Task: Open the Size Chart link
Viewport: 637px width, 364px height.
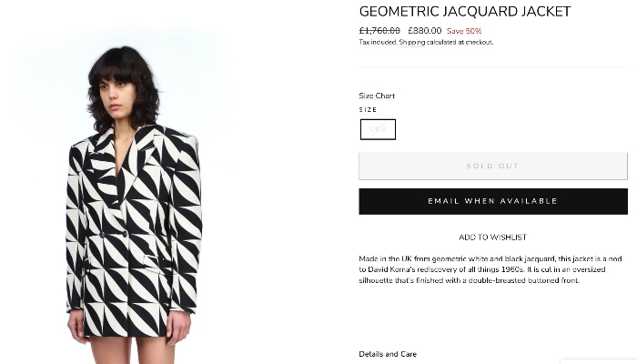Action: click(x=377, y=96)
